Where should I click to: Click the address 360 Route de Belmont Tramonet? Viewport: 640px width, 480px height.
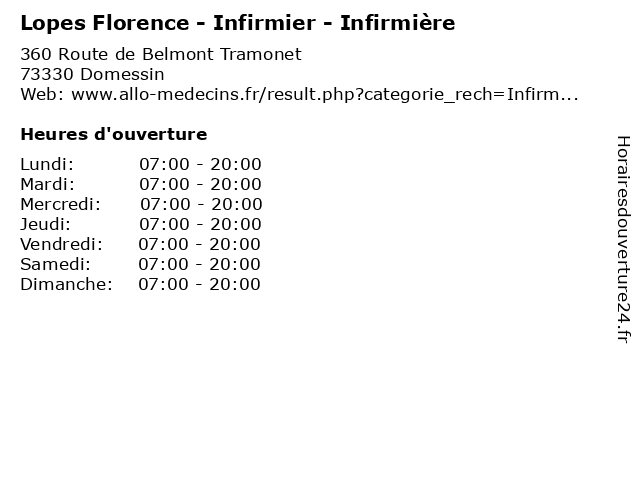pyautogui.click(x=161, y=54)
